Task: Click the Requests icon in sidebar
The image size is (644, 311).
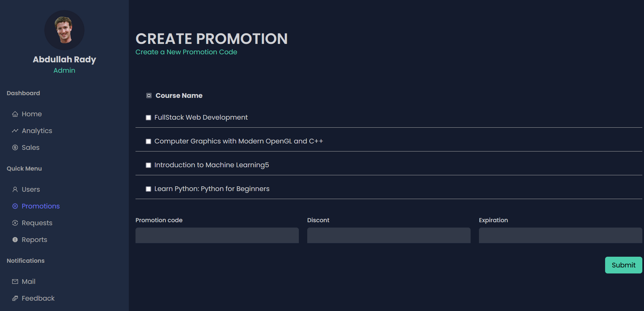Action: [15, 223]
